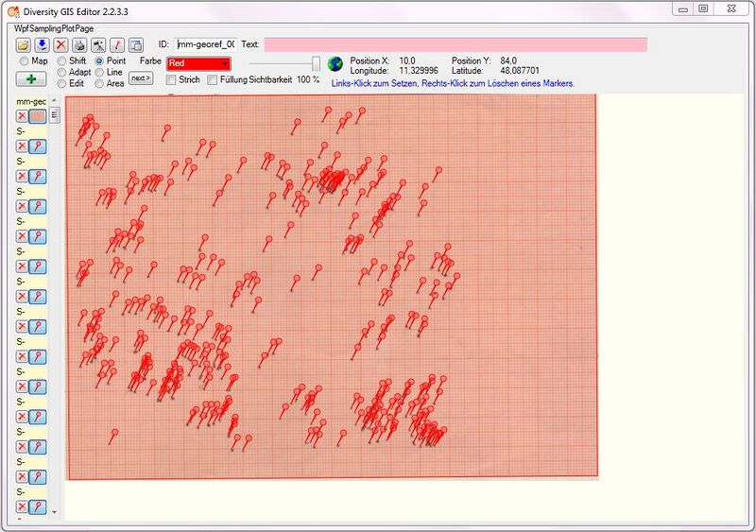Screen dimensions: 756x532
Task: Click the overlapping windows toolbar icon
Action: point(136,44)
